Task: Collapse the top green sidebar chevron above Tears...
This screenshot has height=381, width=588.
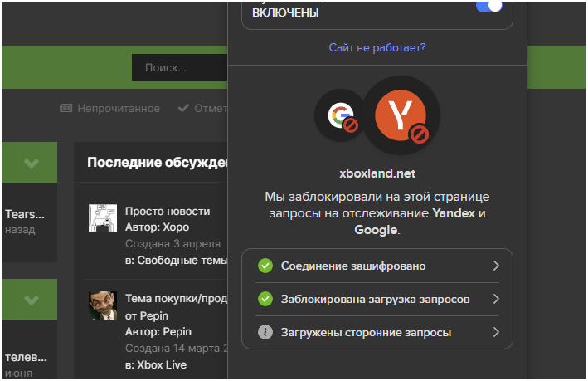Action: 32,163
